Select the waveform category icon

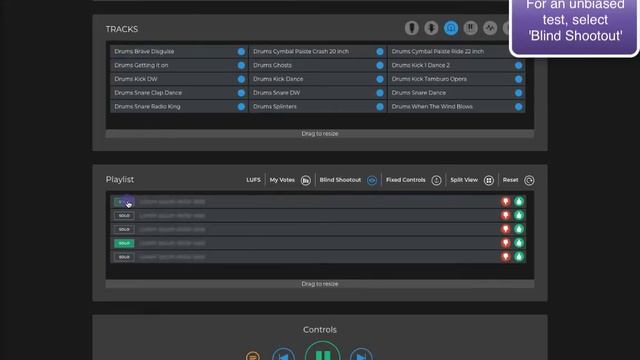(490, 28)
